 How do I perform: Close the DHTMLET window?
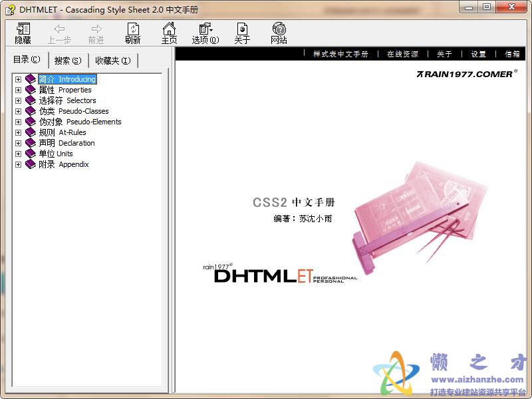(511, 7)
